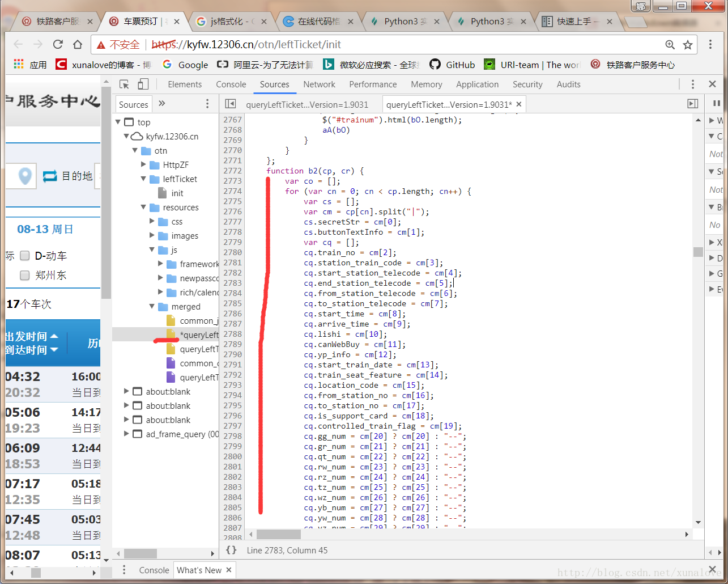Click the code editor vertical scrollbar thumb
The image size is (728, 584).
(x=698, y=252)
